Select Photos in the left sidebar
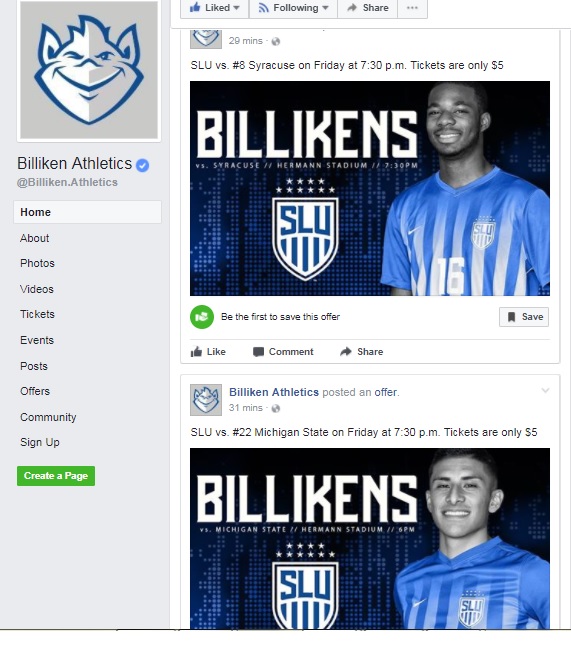The width and height of the screenshot is (571, 669). tap(38, 263)
